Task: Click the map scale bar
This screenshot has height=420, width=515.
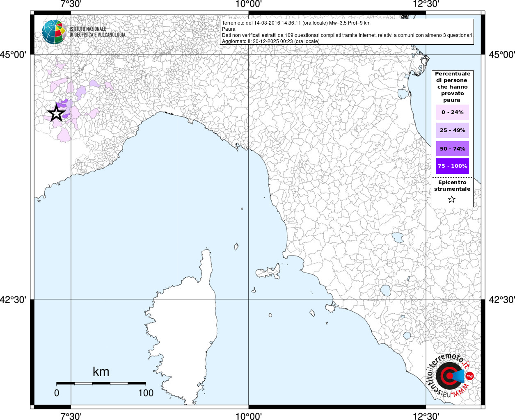Action: coord(101,383)
